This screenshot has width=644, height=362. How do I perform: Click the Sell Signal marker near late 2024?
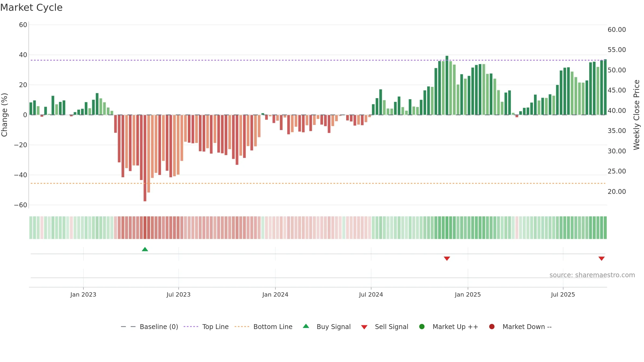click(x=447, y=258)
